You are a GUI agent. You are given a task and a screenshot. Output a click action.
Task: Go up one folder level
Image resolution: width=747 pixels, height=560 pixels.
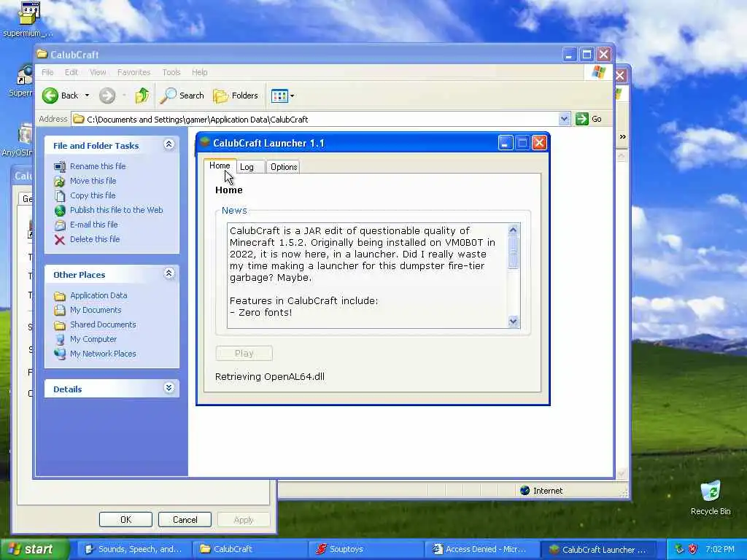[x=142, y=96]
